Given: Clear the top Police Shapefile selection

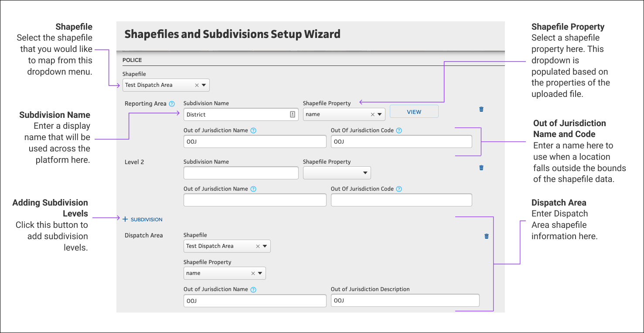Looking at the screenshot, I should 197,85.
